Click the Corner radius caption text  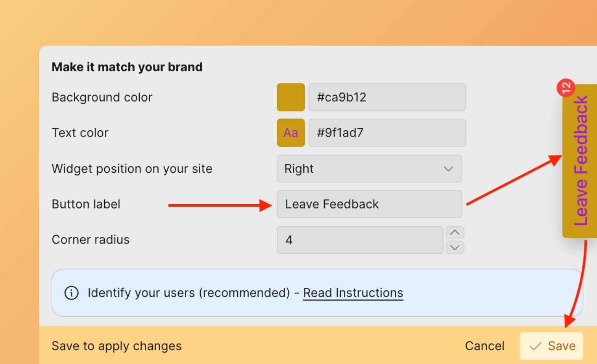tap(91, 240)
